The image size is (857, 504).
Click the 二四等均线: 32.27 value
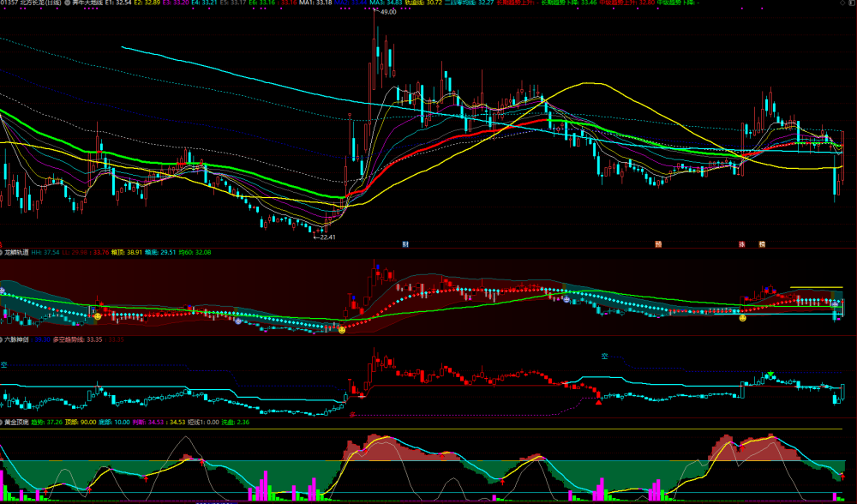click(470, 3)
